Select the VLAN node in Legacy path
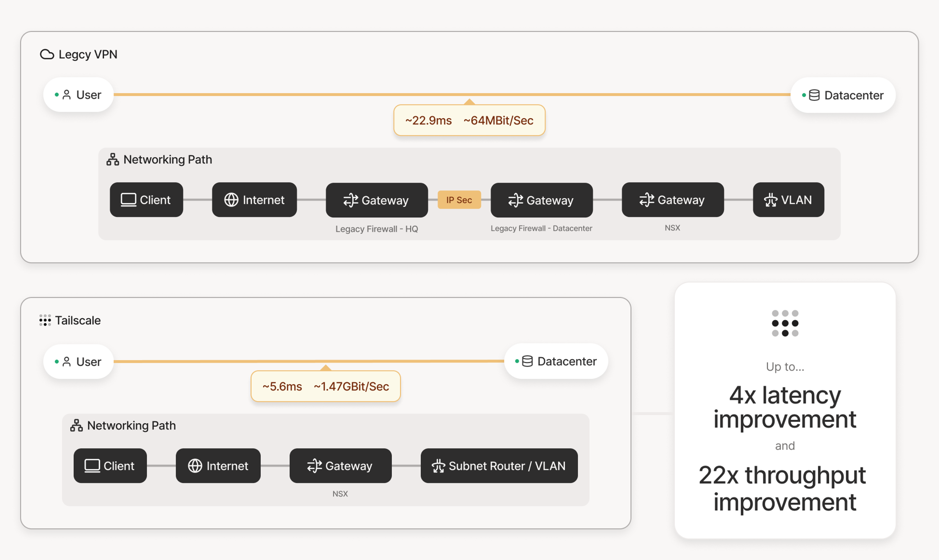 788,200
